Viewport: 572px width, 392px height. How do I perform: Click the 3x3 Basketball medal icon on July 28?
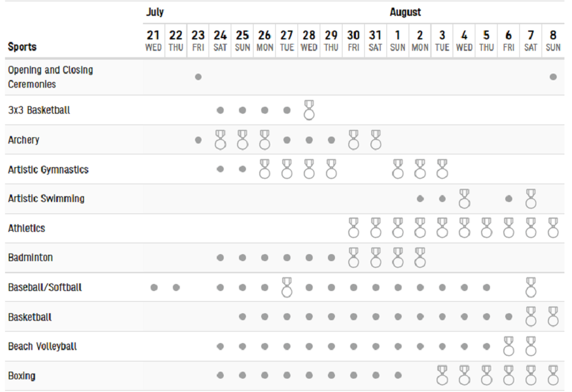309,110
